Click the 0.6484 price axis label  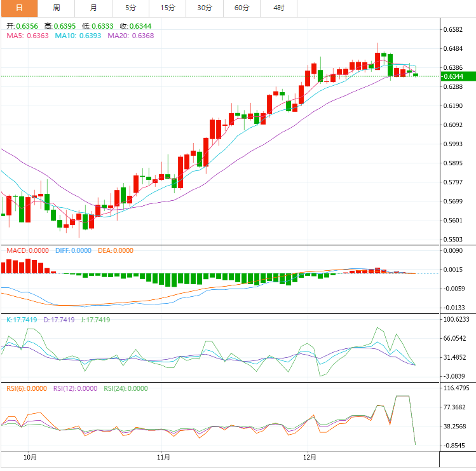453,49
